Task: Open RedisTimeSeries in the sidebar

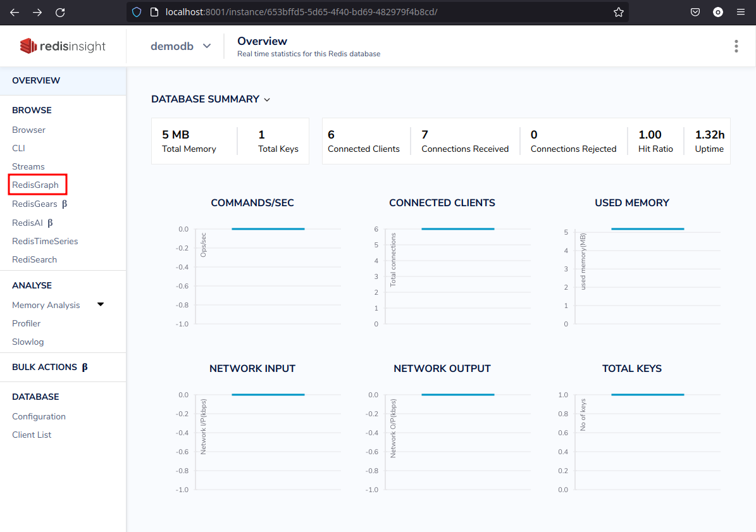Action: [x=45, y=241]
